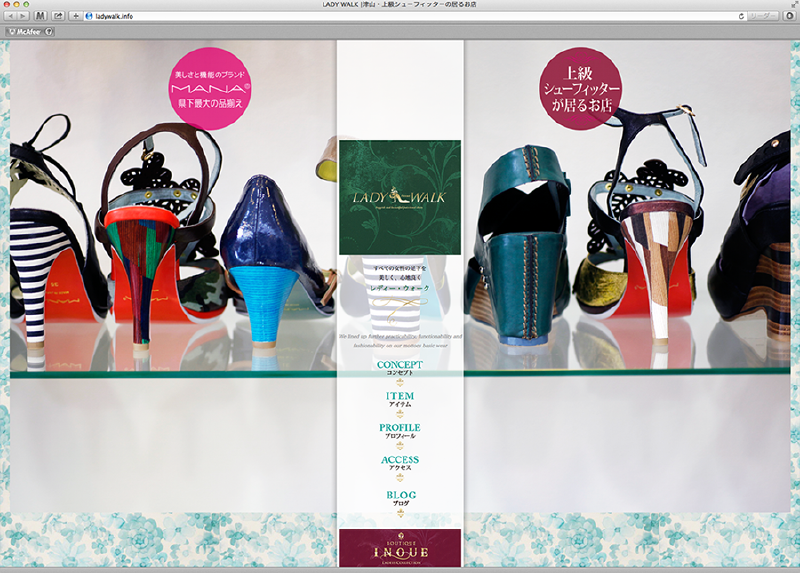The width and height of the screenshot is (800, 573).
Task: Open the CONCEPT menu link
Action: pos(400,367)
